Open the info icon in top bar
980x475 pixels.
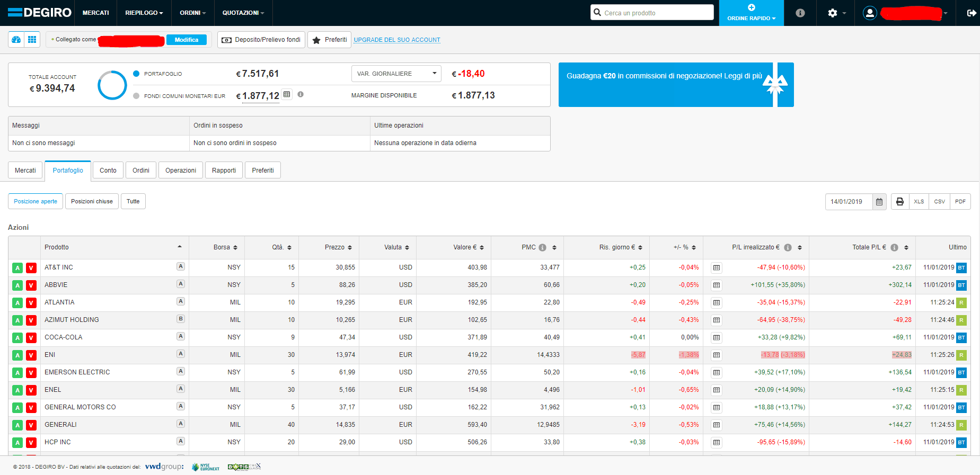point(800,13)
